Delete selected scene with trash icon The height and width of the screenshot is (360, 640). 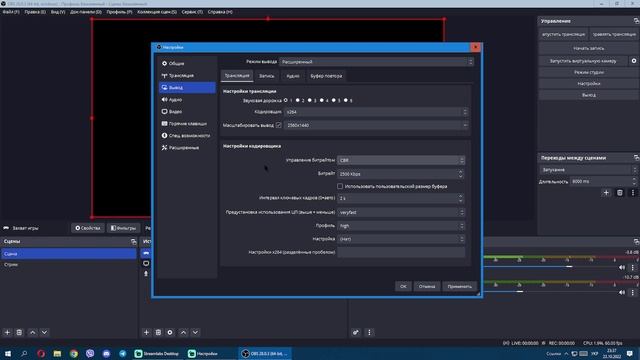[19, 332]
